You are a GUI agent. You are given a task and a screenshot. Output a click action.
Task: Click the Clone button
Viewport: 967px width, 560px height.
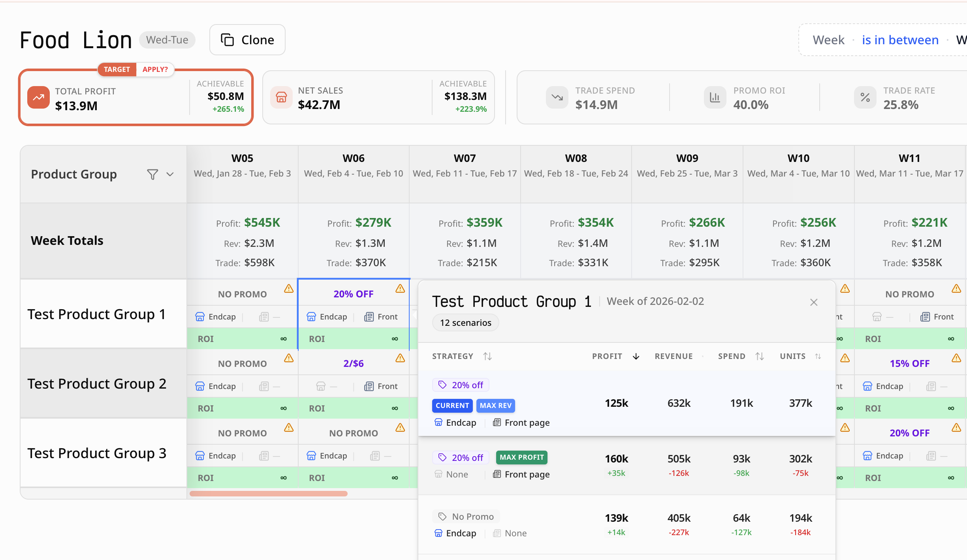(x=247, y=40)
